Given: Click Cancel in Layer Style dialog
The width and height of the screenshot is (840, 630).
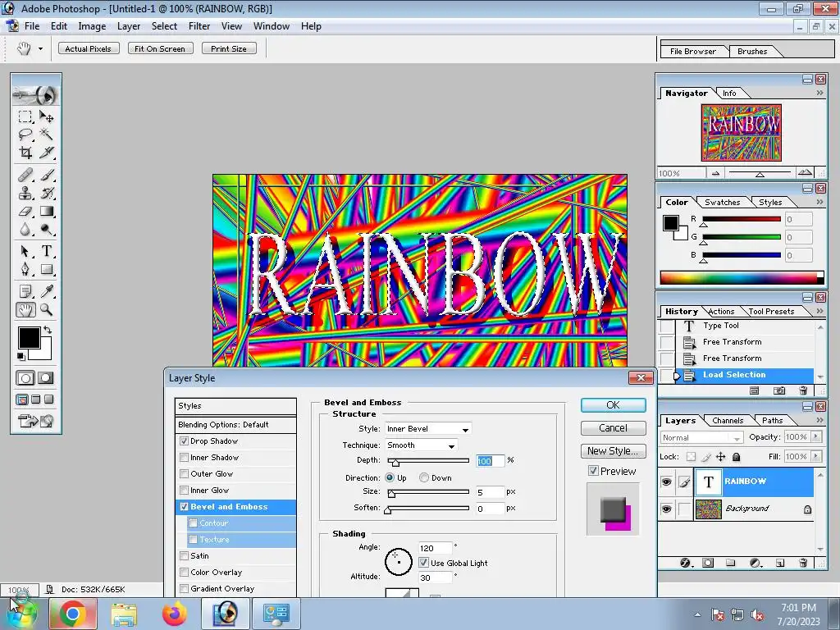Looking at the screenshot, I should pyautogui.click(x=613, y=428).
